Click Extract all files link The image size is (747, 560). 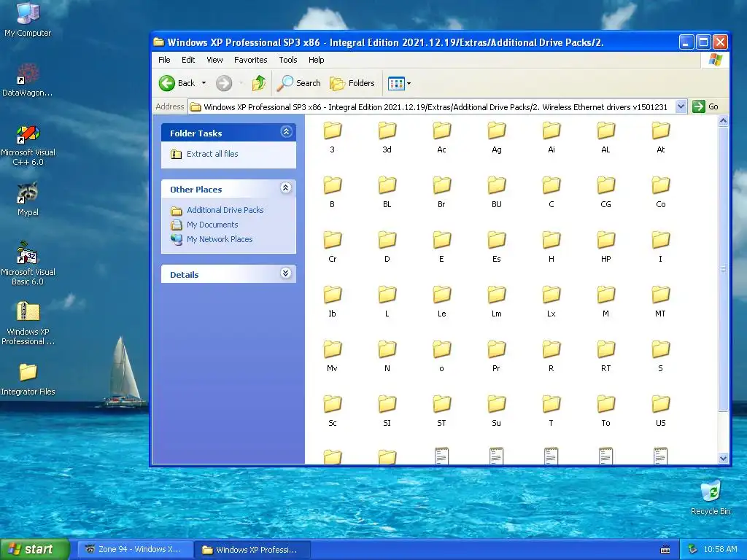point(212,154)
